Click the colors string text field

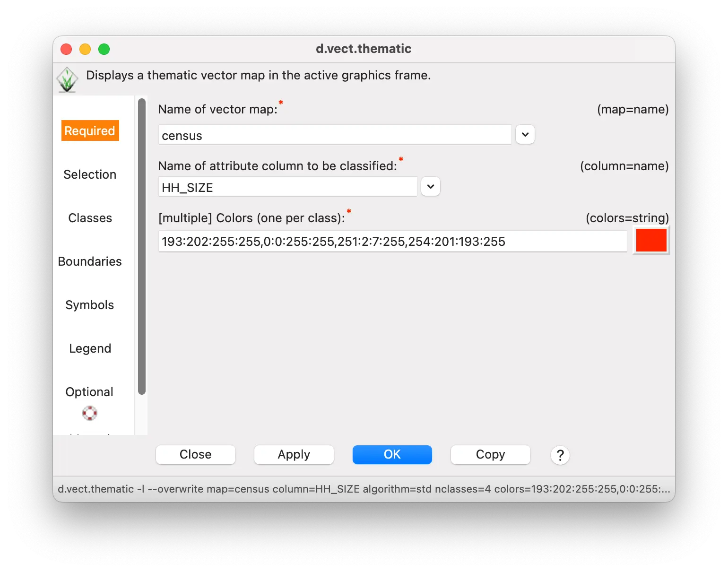(392, 242)
